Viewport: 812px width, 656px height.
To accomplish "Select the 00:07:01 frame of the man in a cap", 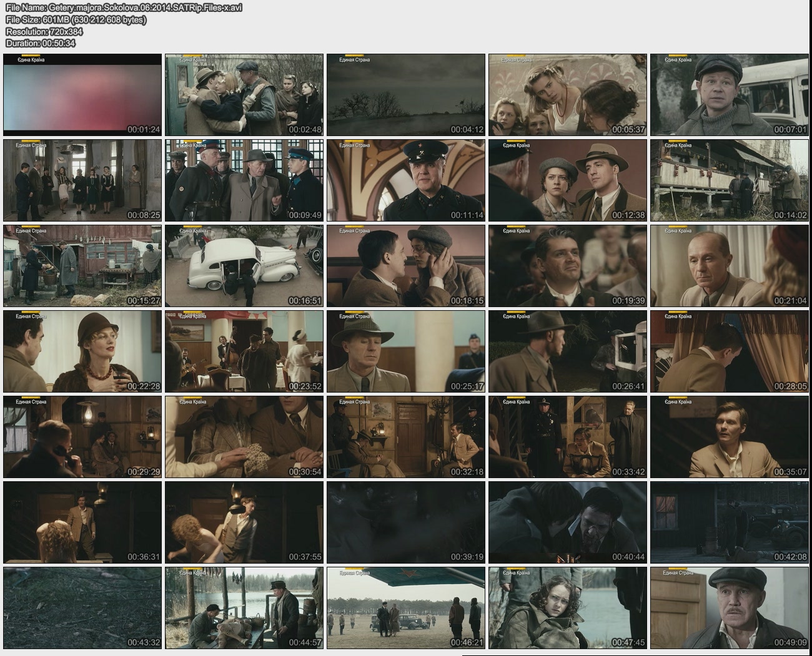I will pos(729,95).
